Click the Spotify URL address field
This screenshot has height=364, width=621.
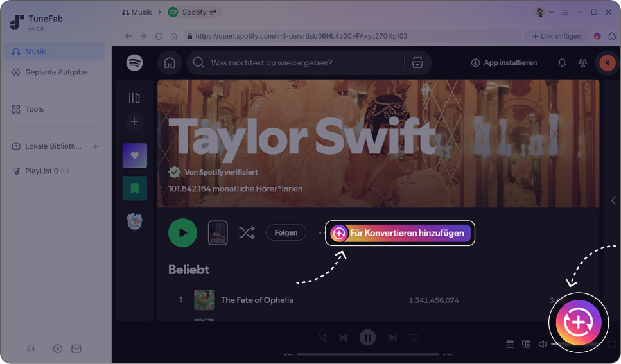point(352,36)
